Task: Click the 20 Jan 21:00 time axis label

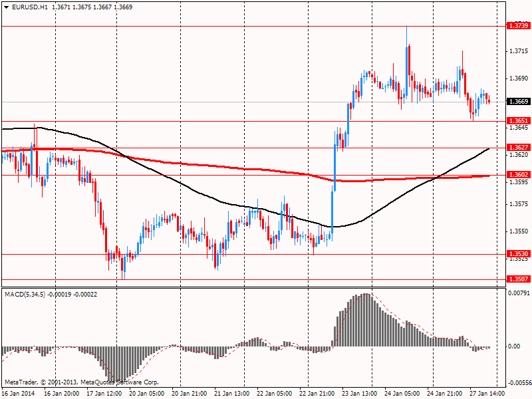Action: point(190,394)
